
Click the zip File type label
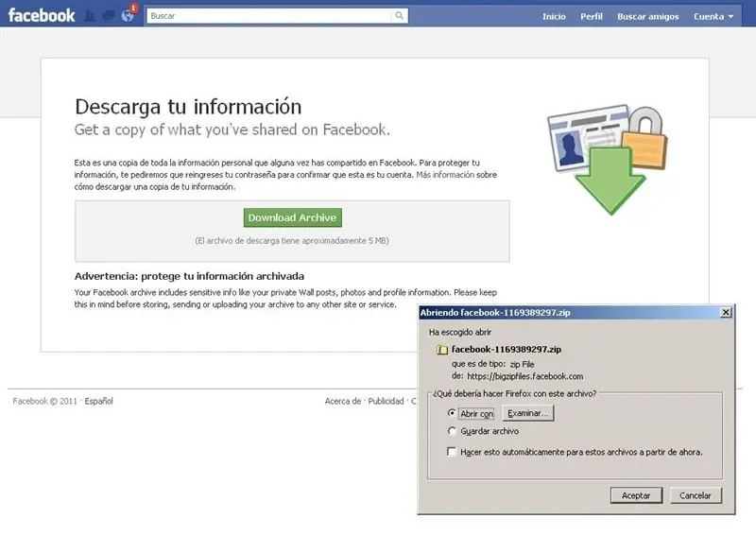point(523,364)
